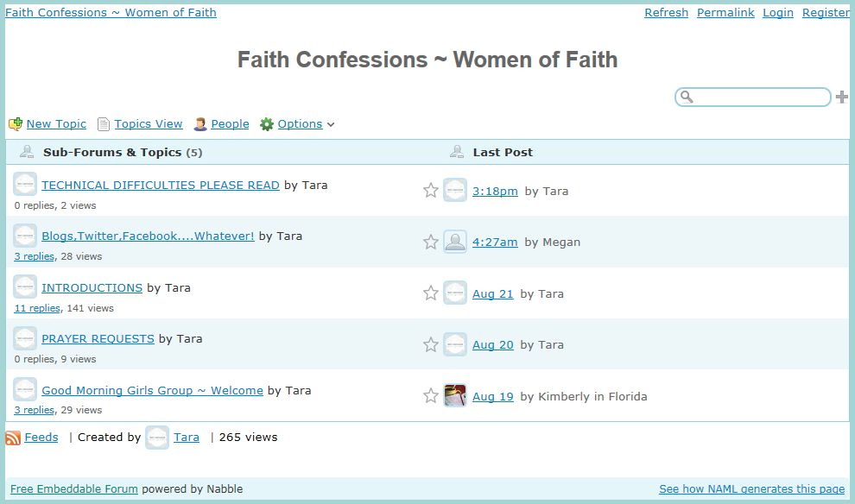855x504 pixels.
Task: Toggle star on PRAYER REQUESTS topic
Action: [431, 344]
